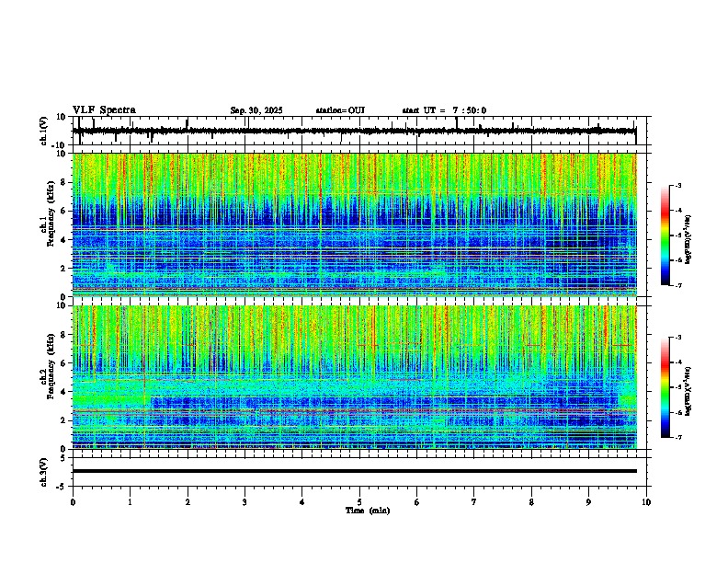Click the 'ch.1(V)' waveform axis label
This screenshot has height=563, width=728.
(x=44, y=131)
